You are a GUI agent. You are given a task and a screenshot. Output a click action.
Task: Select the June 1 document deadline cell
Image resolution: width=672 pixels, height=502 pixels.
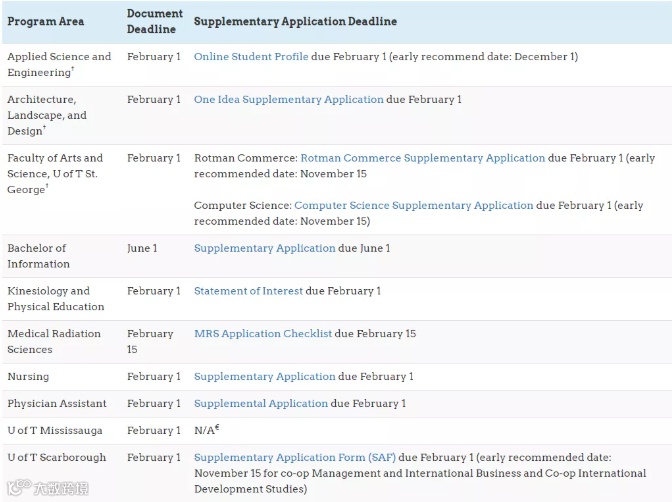coord(142,248)
